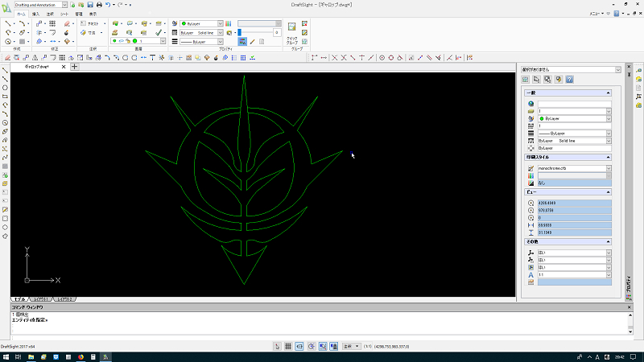Select the Line tool in the ribbon draw group
The image size is (644, 362).
[8, 24]
